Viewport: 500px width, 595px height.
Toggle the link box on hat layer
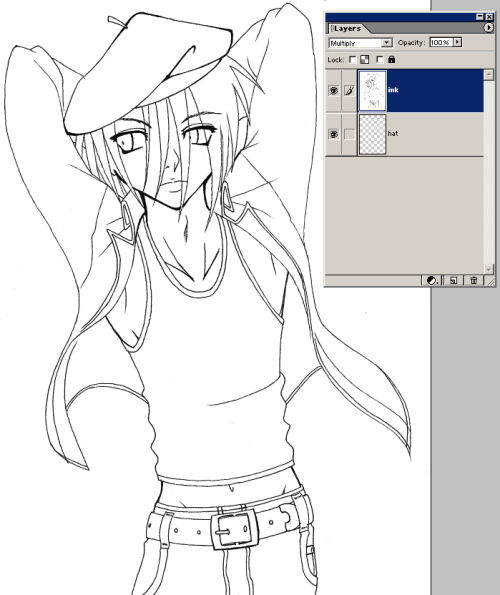point(349,134)
